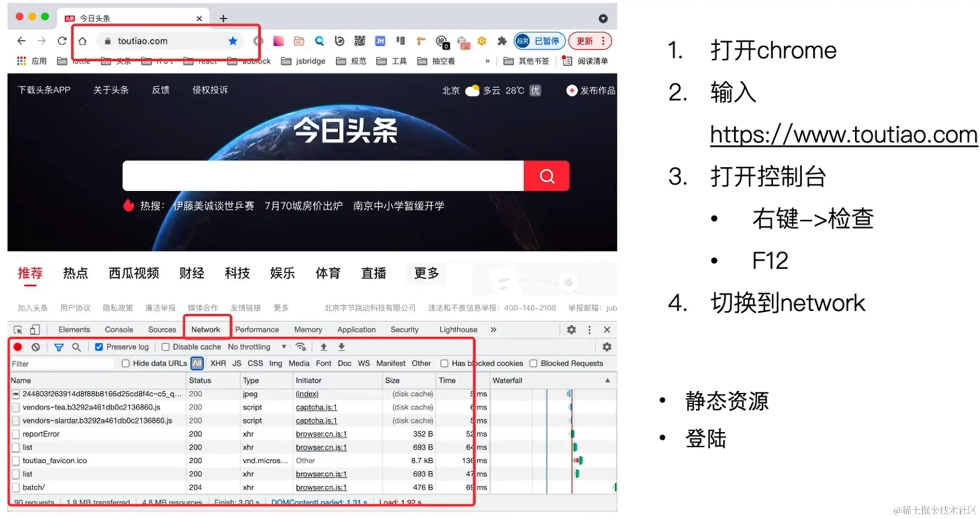
Task: Open the No throttling dropdown
Action: (257, 347)
